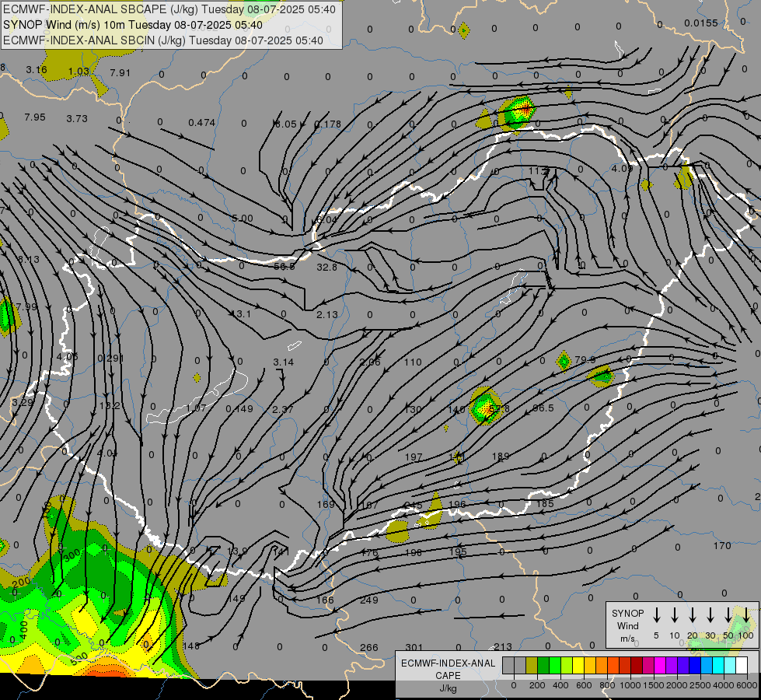Image resolution: width=761 pixels, height=700 pixels.
Task: Click the map value 3.16
Action: 37,70
